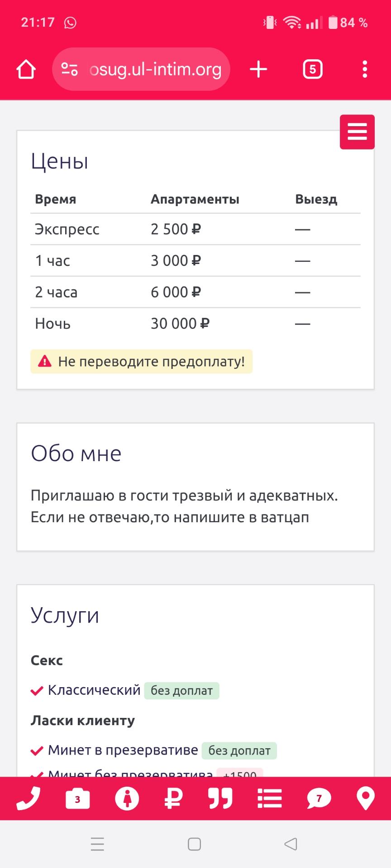
Task: Tap the prepayment warning notice
Action: [141, 362]
